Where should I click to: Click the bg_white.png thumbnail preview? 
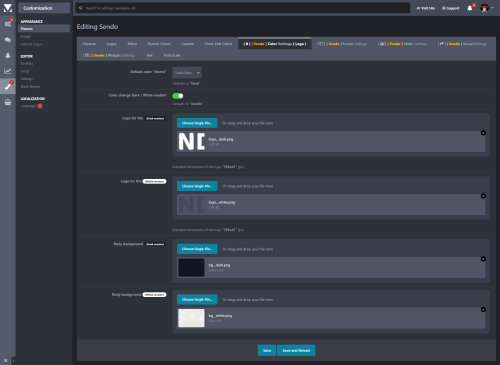[191, 318]
